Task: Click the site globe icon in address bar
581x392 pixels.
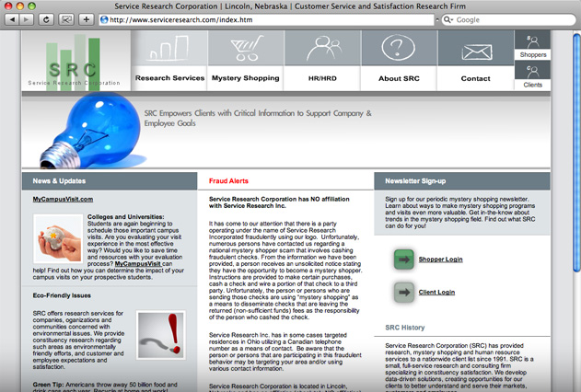Action: coord(104,19)
